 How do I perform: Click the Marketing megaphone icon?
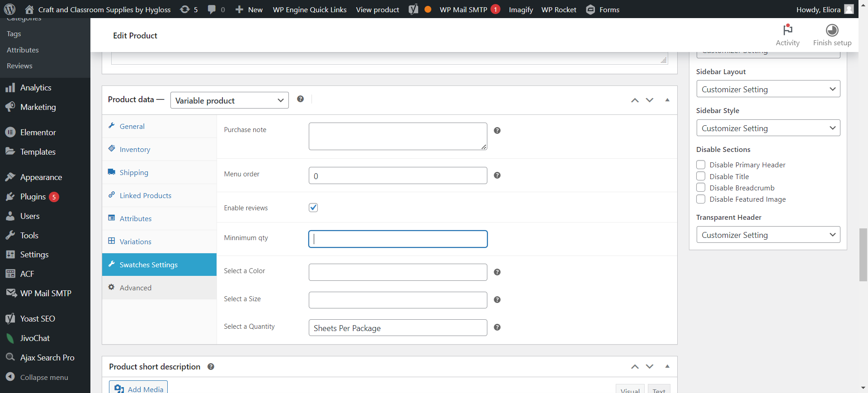click(10, 107)
